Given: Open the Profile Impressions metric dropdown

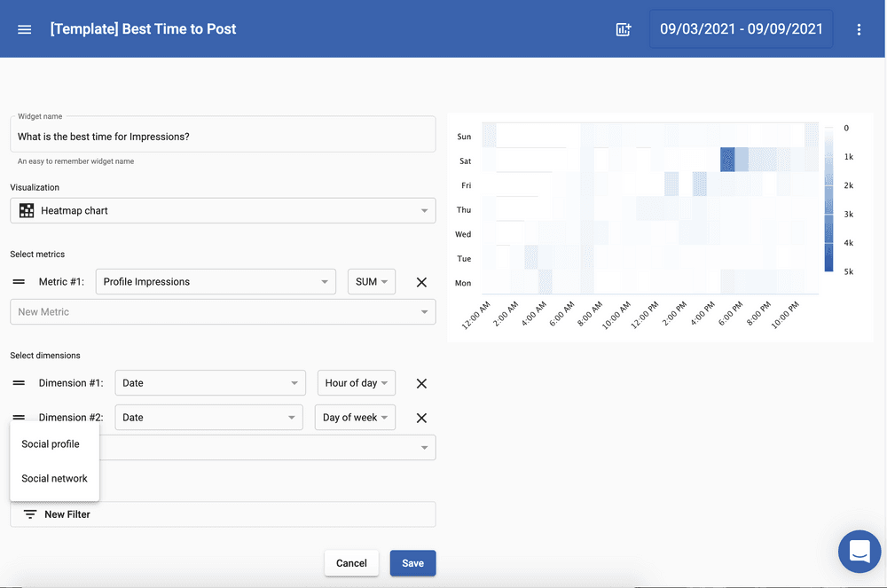Looking at the screenshot, I should 216,282.
